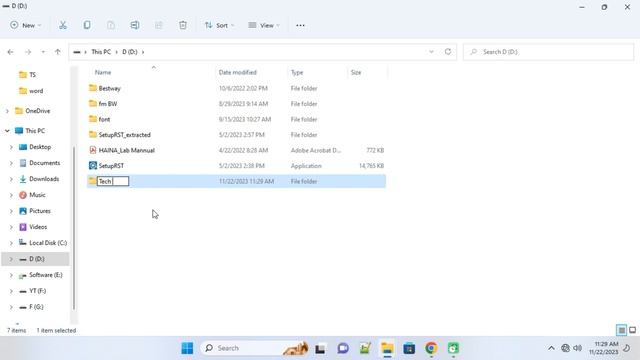The height and width of the screenshot is (360, 640).
Task: Collapse the This PC tree node
Action: click(7, 131)
